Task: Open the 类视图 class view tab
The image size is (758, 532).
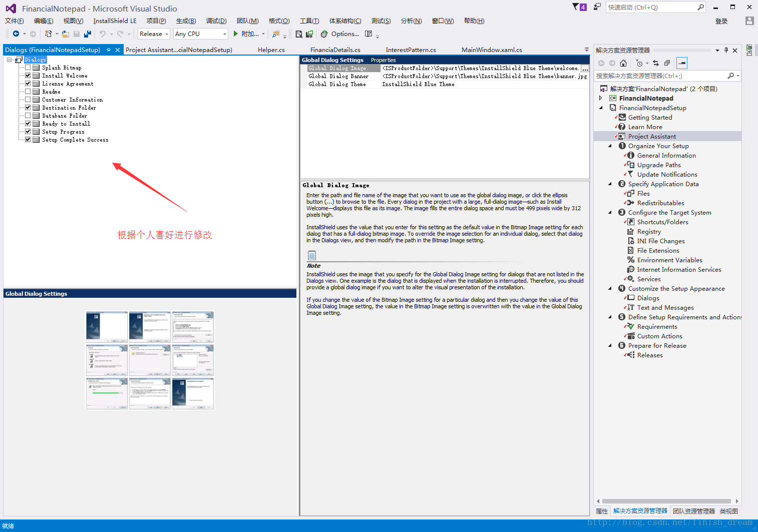Action: 729,511
